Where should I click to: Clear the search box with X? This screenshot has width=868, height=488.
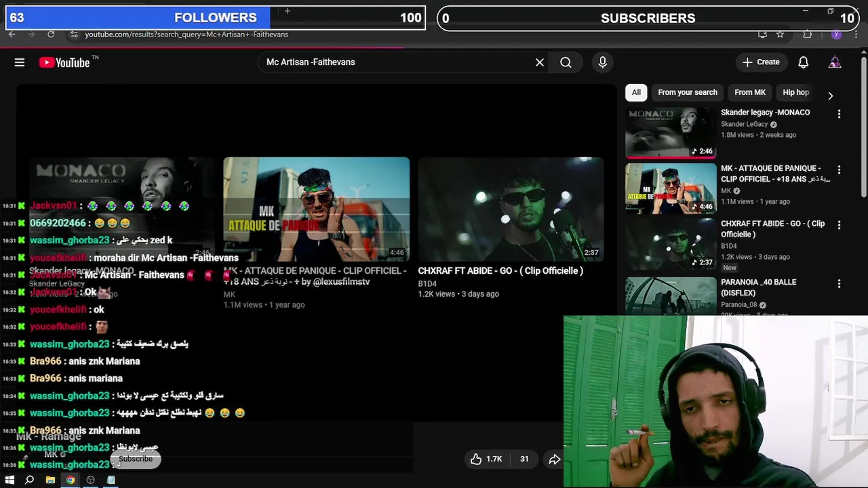pos(540,62)
